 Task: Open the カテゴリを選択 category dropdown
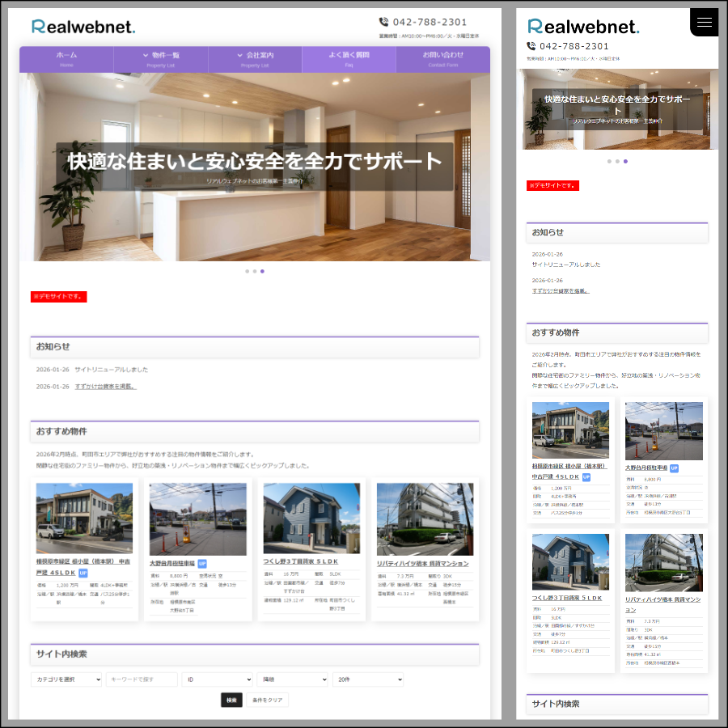66,679
